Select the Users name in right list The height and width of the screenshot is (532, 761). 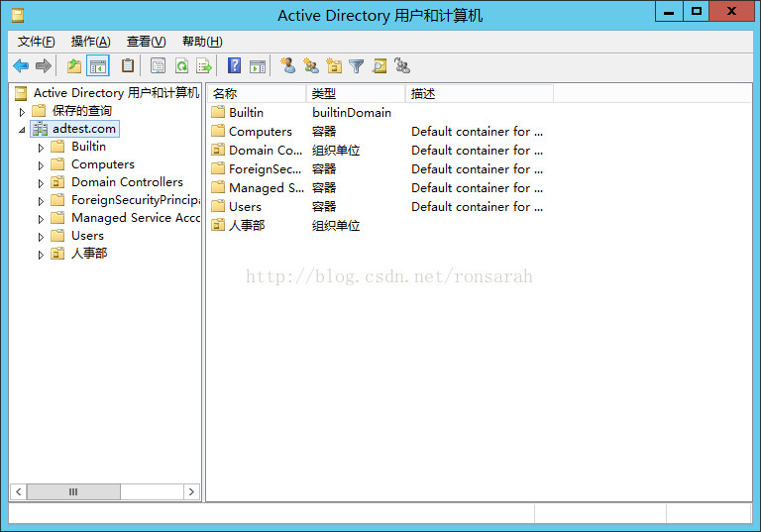[x=245, y=207]
